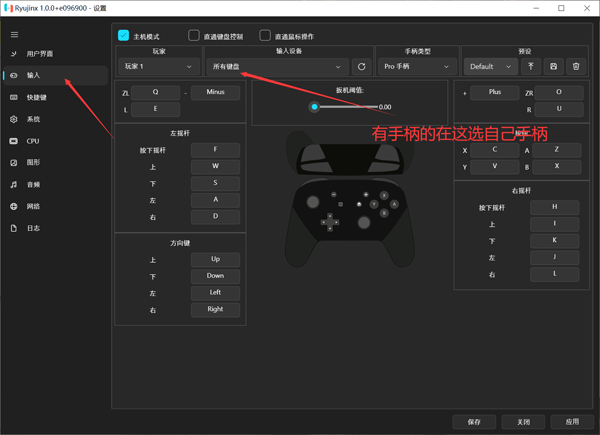Rebind right stick down key K

[x=554, y=241]
